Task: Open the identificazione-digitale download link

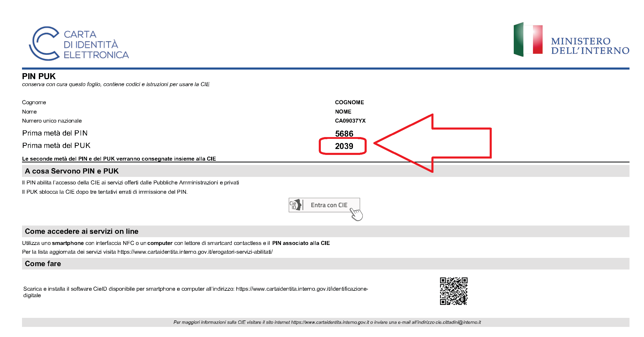Action: click(302, 289)
